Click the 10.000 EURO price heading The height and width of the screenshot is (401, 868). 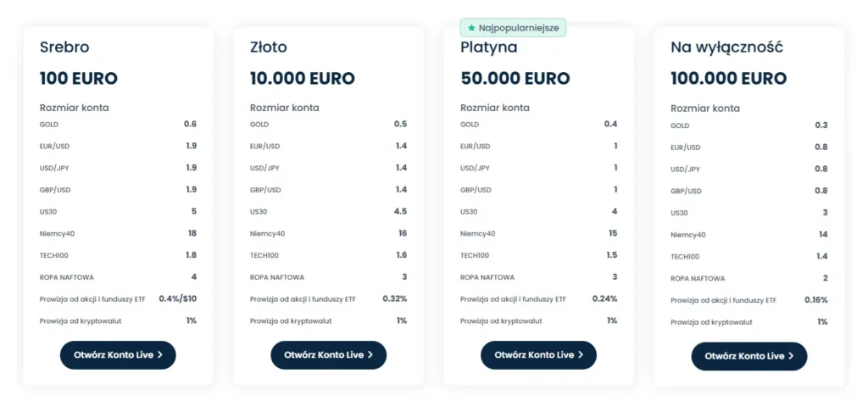tap(303, 79)
